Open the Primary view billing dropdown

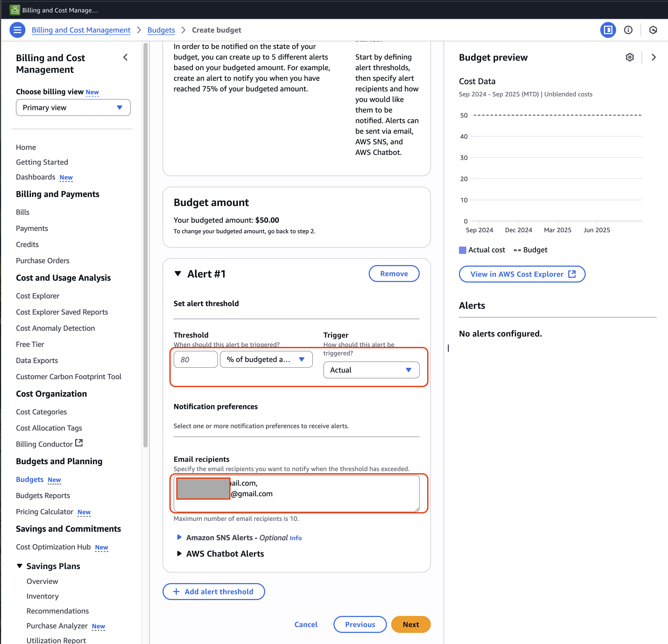(x=73, y=108)
